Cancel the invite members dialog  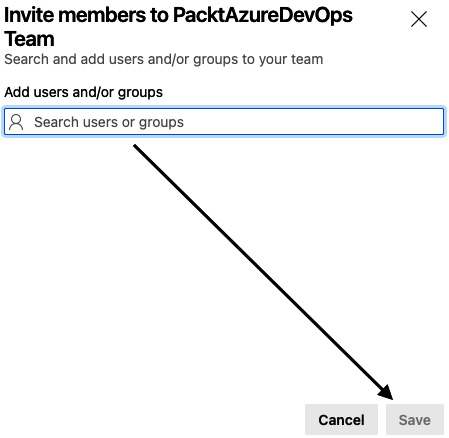(x=341, y=419)
